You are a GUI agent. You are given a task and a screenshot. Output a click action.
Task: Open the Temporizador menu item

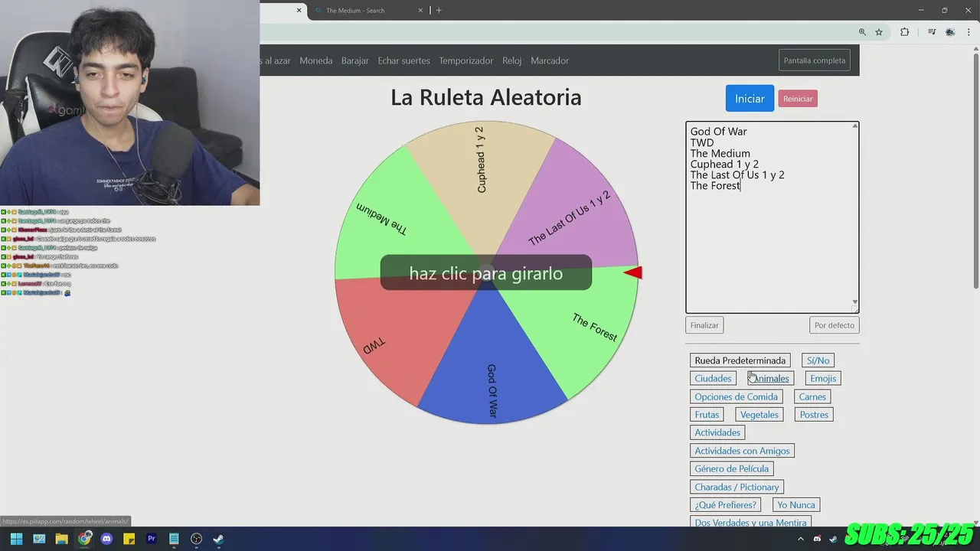[x=466, y=60]
